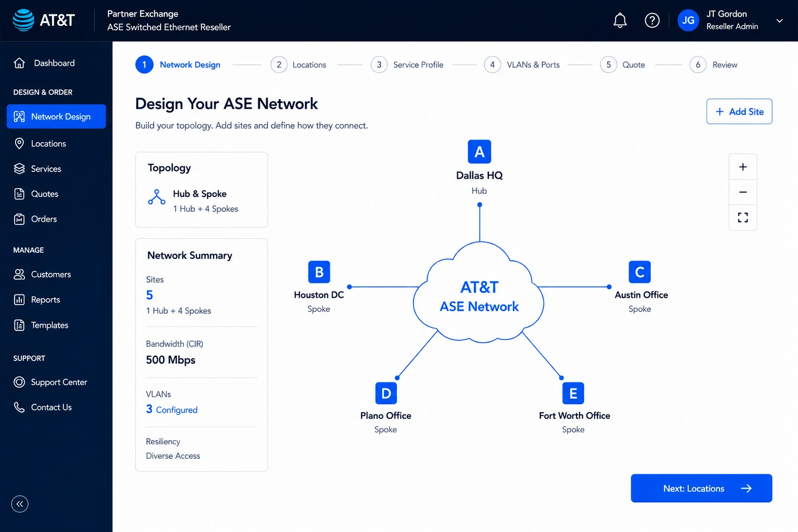The image size is (798, 532).
Task: Open Services in the sidebar
Action: (56, 169)
